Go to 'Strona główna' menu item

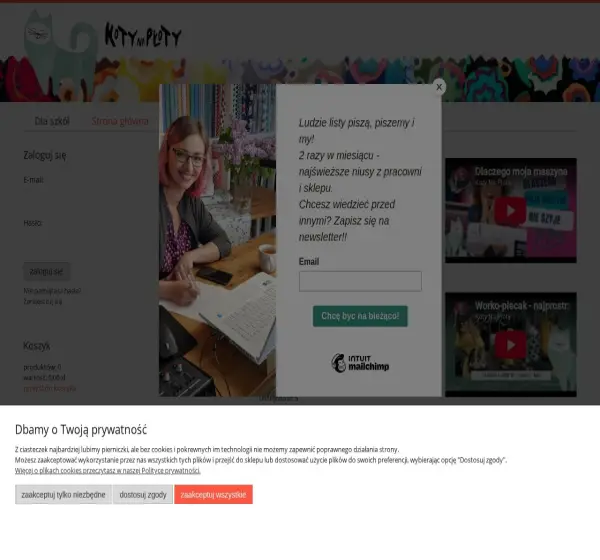120,121
